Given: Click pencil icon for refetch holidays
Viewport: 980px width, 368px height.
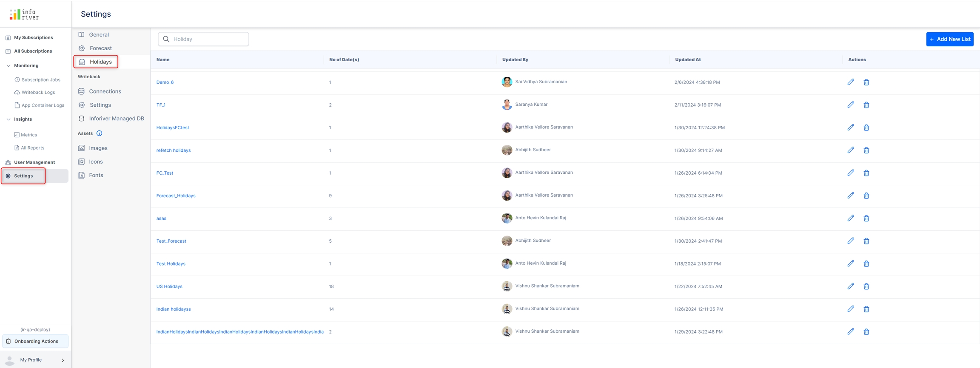Looking at the screenshot, I should (850, 150).
